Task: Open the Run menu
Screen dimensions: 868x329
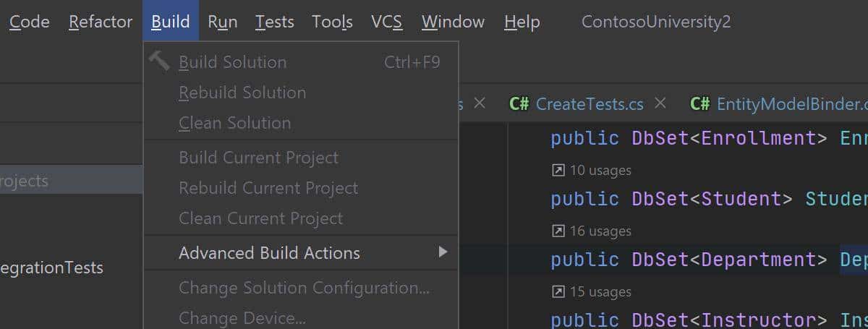Action: [222, 22]
